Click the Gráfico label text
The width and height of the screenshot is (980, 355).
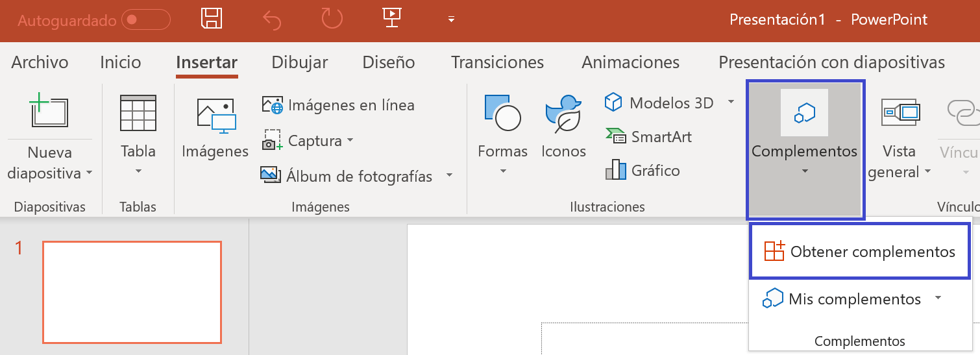(655, 171)
